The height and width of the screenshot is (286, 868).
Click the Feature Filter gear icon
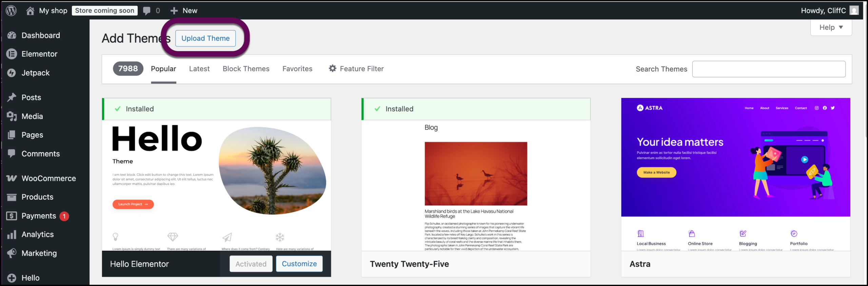tap(333, 68)
